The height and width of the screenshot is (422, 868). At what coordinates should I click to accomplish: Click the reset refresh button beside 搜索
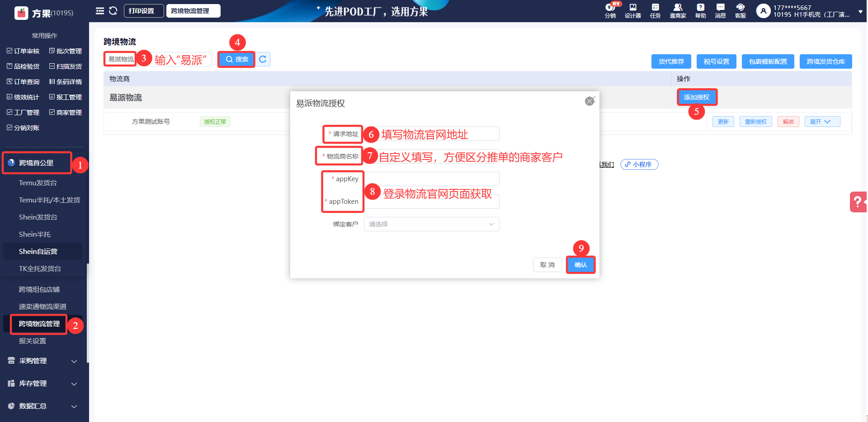263,59
